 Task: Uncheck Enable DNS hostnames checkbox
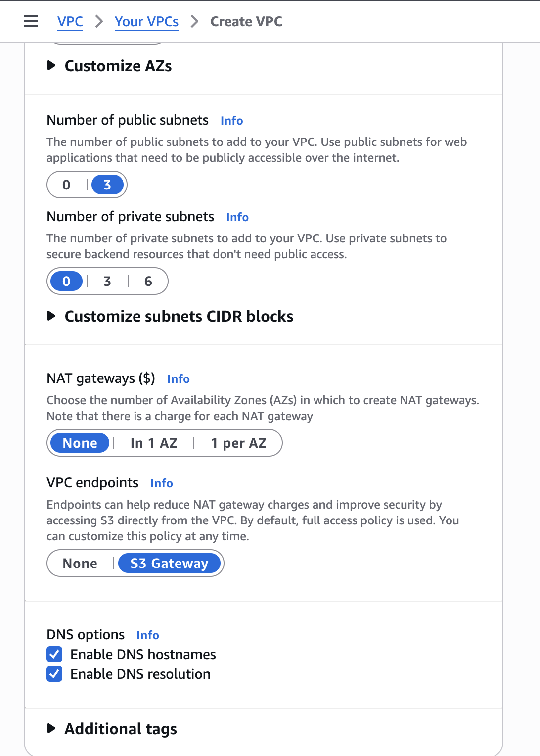54,654
